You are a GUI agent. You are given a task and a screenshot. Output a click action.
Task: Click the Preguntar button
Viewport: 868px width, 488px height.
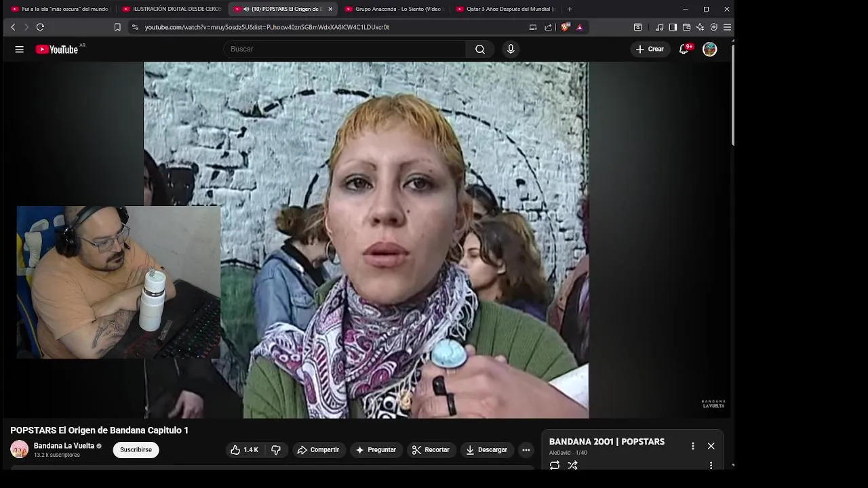(x=376, y=450)
